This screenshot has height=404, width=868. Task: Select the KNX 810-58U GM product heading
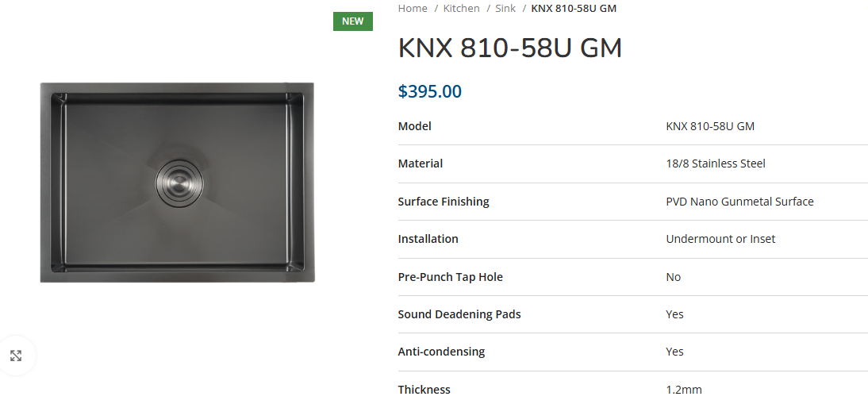tap(510, 48)
